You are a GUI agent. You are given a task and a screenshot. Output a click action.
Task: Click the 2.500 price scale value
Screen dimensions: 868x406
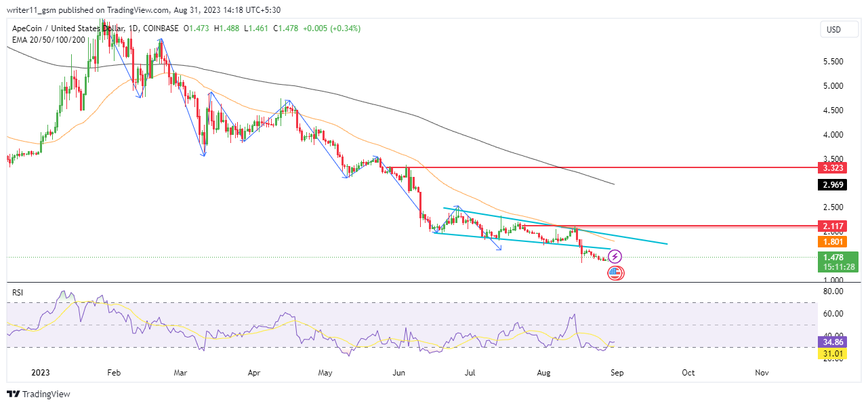(833, 207)
